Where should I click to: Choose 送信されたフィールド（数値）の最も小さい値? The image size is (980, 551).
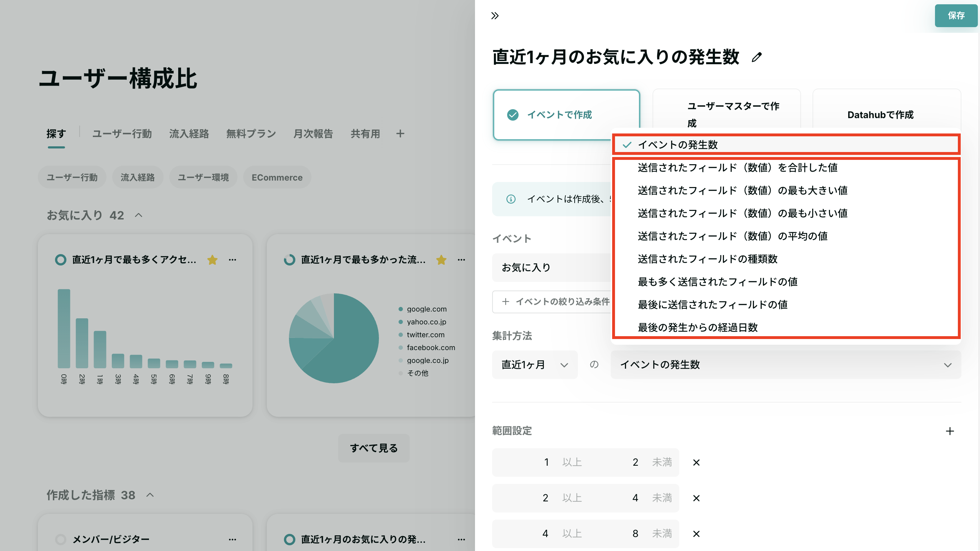click(786, 213)
